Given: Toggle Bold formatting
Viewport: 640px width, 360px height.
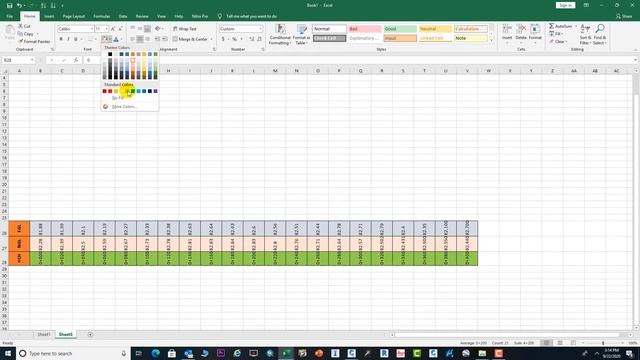Looking at the screenshot, I should (61, 39).
